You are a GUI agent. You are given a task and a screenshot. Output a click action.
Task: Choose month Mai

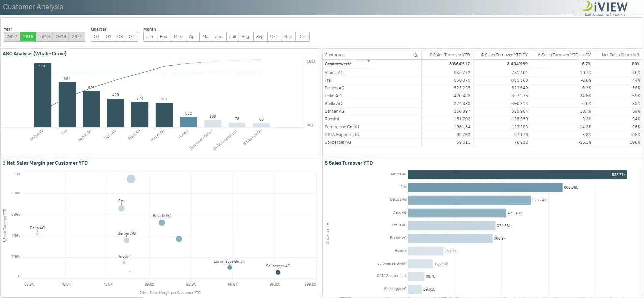click(x=206, y=37)
